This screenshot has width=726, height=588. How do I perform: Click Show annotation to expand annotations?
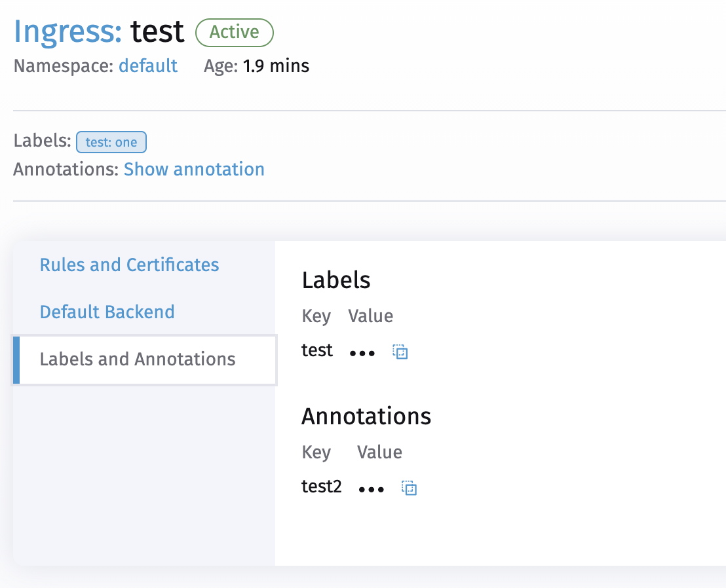coord(194,169)
